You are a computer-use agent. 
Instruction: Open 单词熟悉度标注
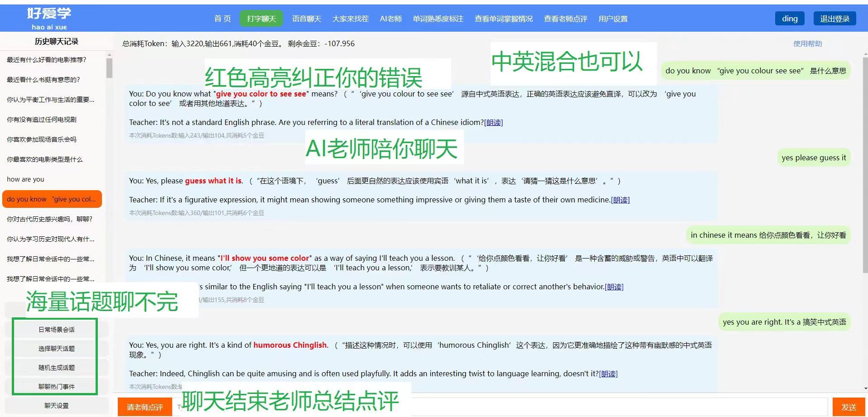pos(438,19)
